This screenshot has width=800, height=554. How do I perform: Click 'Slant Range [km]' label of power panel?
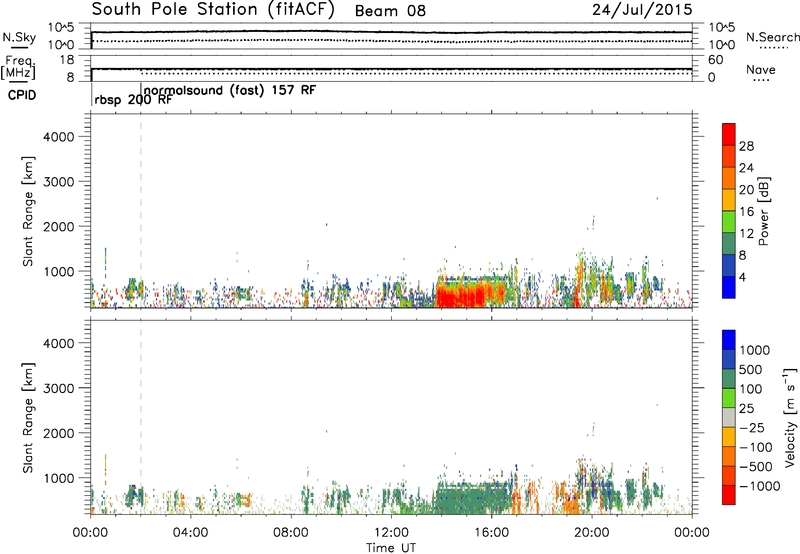28,211
